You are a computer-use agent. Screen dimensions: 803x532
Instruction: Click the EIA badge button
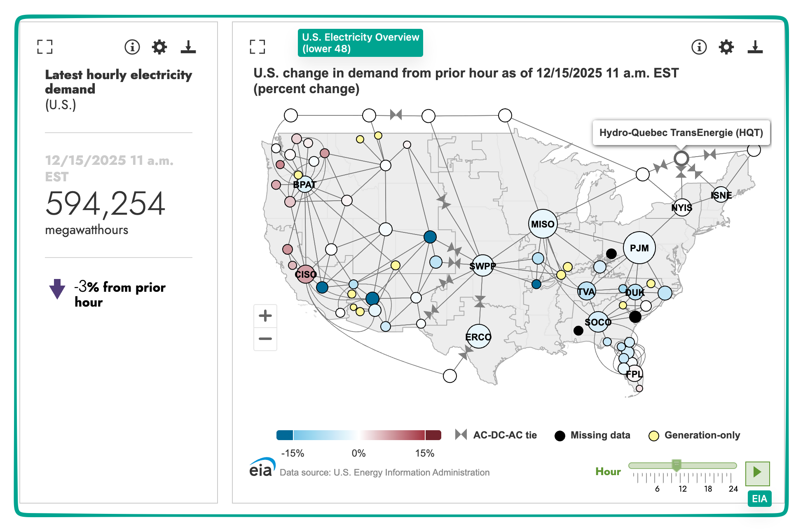click(759, 499)
